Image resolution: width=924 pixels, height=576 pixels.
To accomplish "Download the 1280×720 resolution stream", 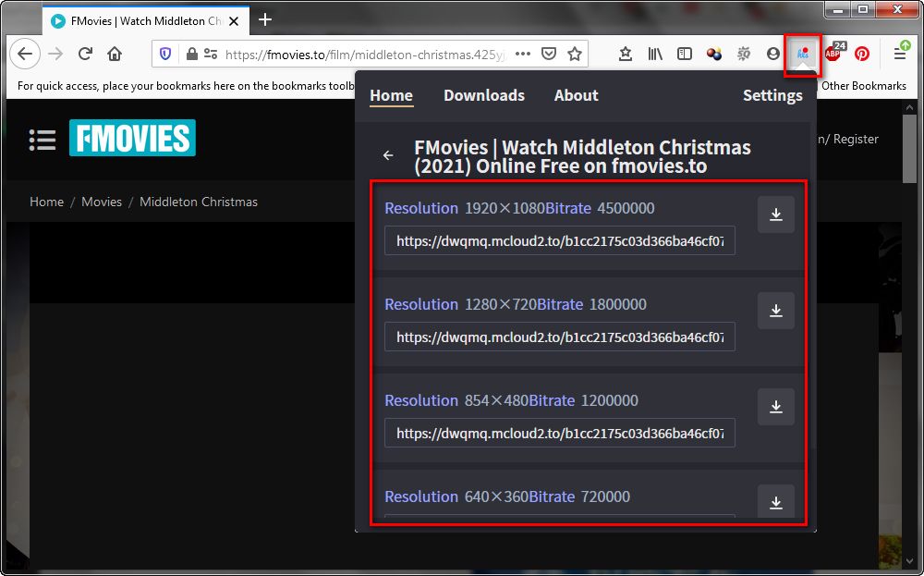I will tap(775, 311).
